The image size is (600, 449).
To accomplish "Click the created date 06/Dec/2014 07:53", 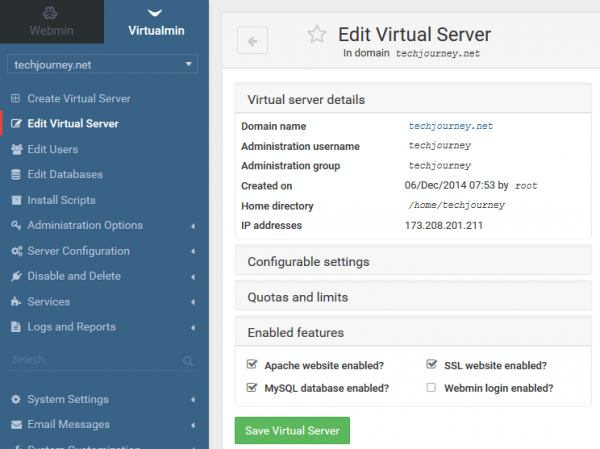I will pyautogui.click(x=450, y=185).
